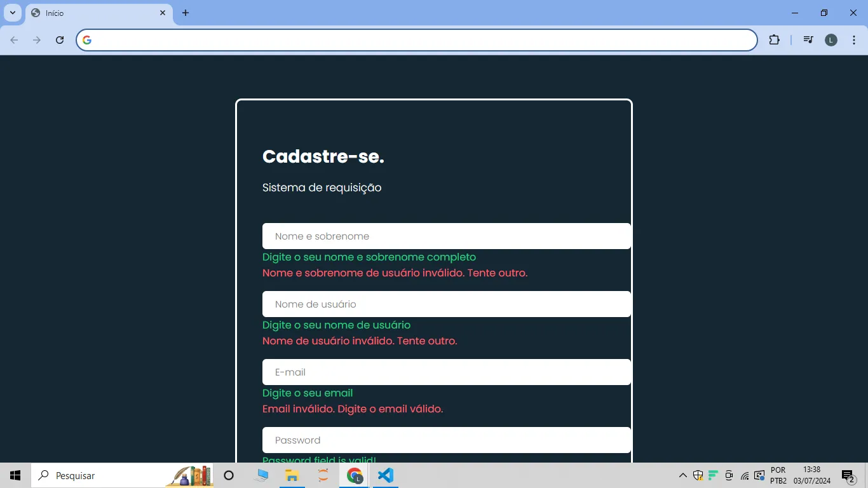Open the POR PTB2 language selector
Screen dimensions: 868x488
[778, 475]
